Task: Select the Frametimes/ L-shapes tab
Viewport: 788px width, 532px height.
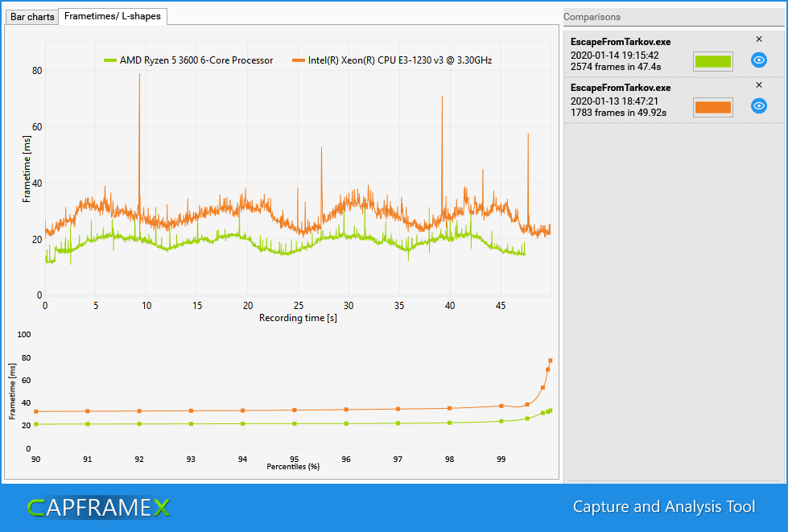Action: click(113, 16)
